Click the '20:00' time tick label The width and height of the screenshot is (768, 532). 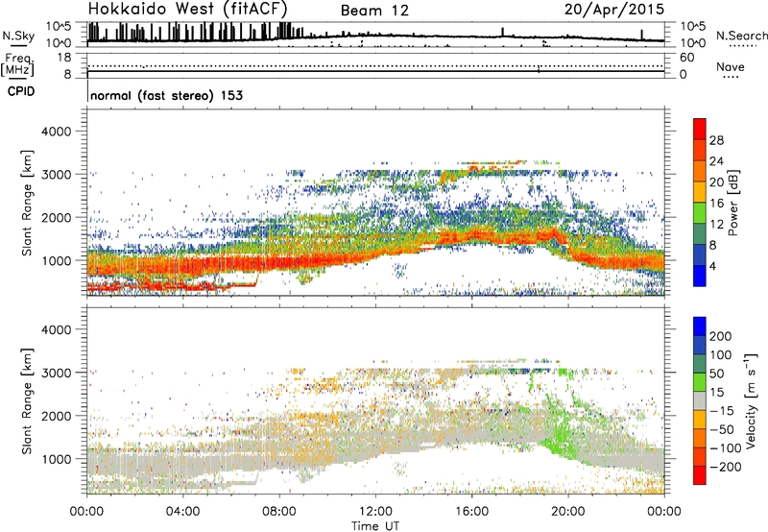click(567, 512)
